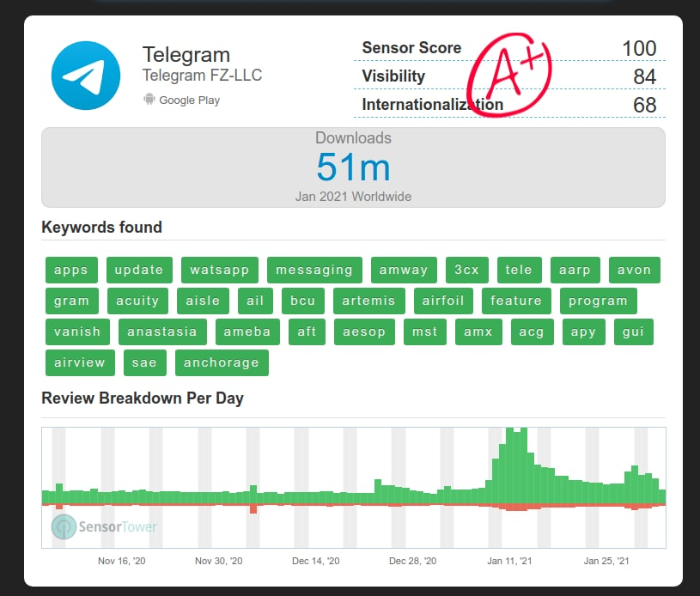
Task: Click the 'airview' keyword tag
Action: pos(81,362)
